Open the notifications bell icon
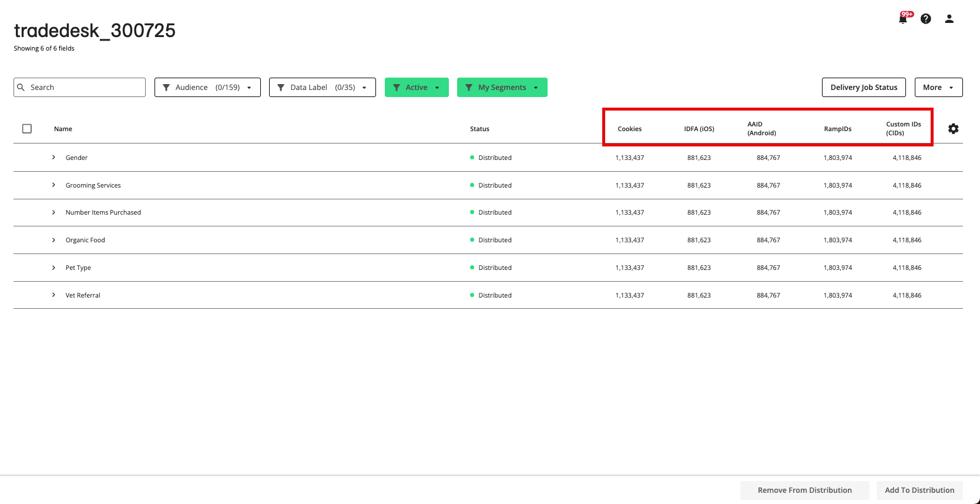Screen dimensions: 980x504 903,19
